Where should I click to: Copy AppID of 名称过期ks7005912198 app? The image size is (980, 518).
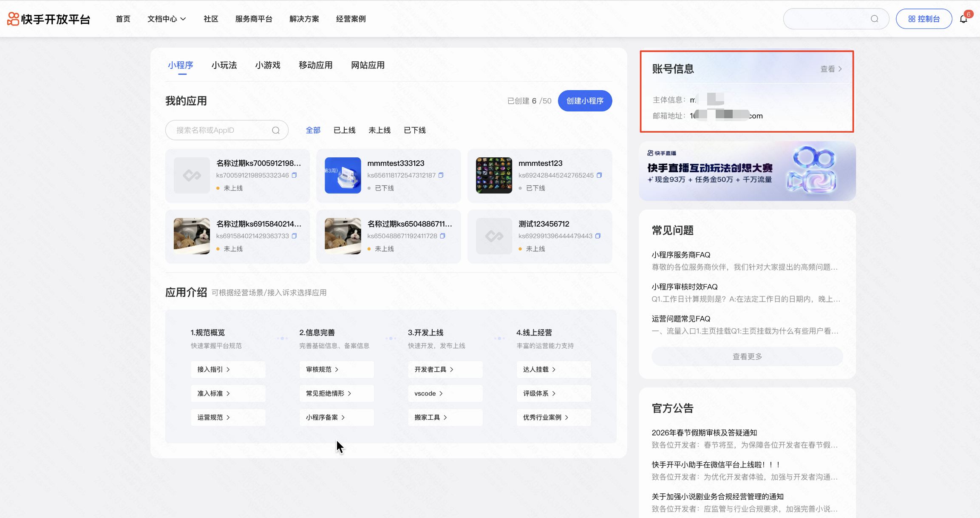pyautogui.click(x=294, y=175)
